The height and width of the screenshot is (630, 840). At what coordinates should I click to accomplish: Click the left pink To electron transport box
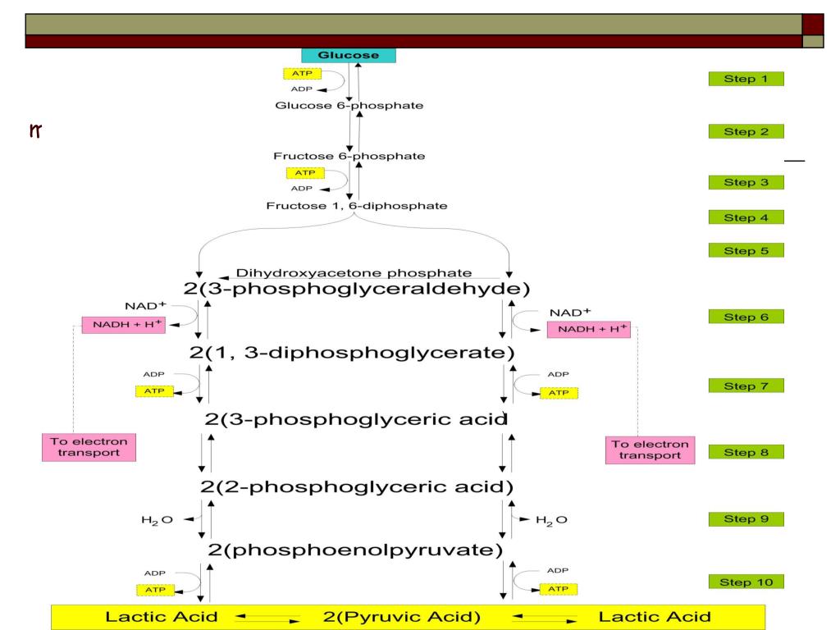tap(89, 447)
